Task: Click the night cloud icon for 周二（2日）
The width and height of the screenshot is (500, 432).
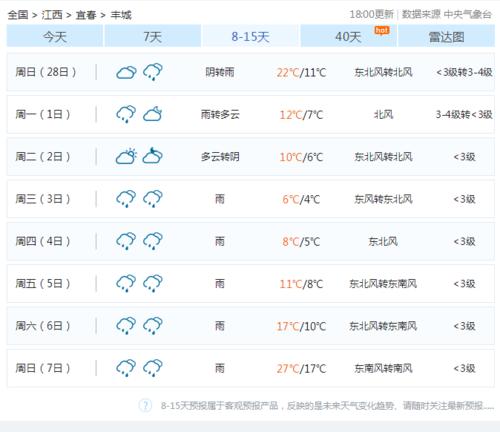Action: [153, 156]
